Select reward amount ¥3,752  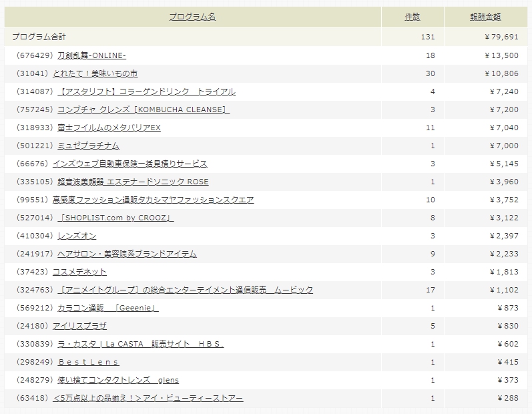coord(504,199)
